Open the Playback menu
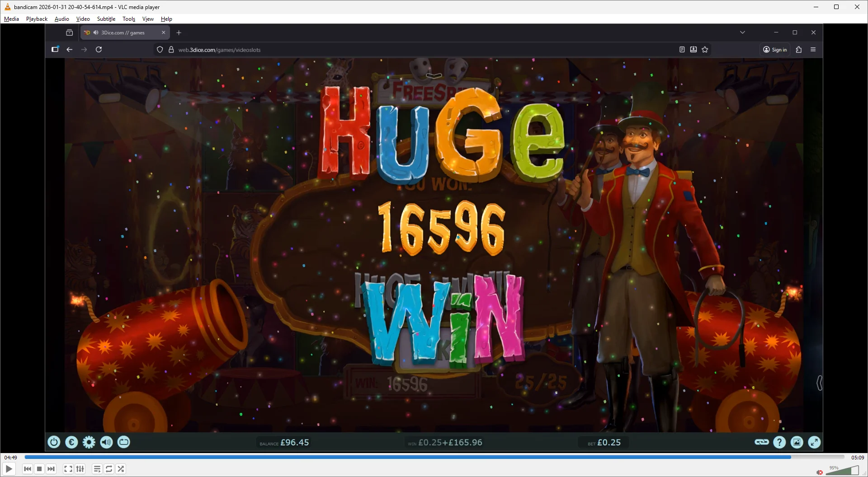The image size is (868, 477). pos(37,19)
